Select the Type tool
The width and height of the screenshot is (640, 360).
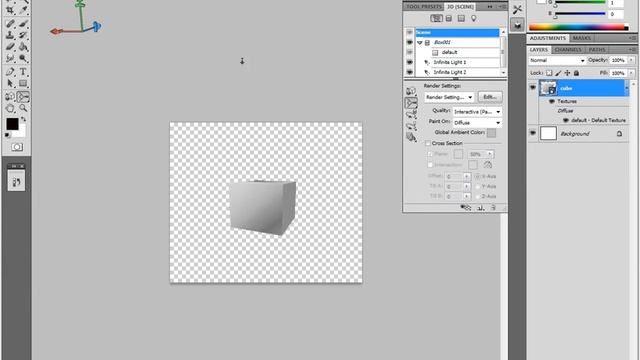(x=23, y=72)
